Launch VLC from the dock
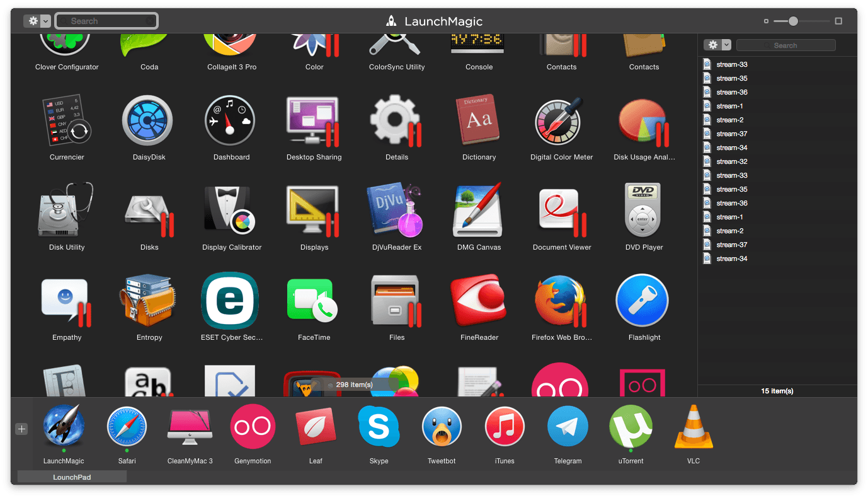 point(694,426)
